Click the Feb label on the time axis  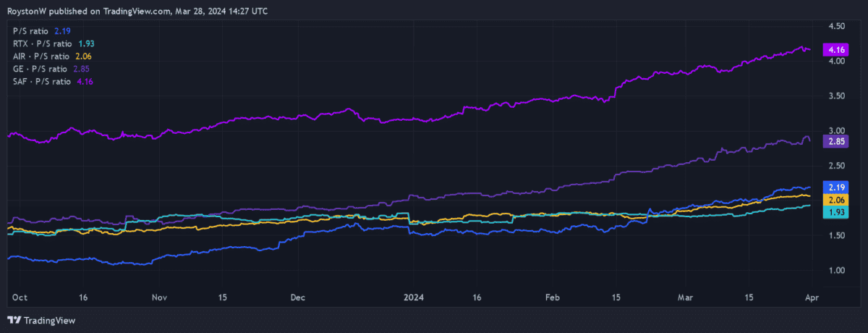[x=553, y=298]
